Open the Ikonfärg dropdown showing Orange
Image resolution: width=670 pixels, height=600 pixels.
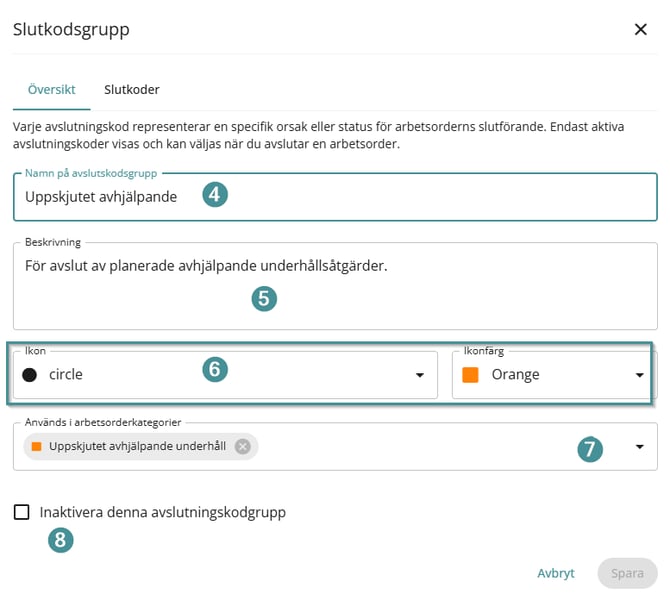point(554,375)
